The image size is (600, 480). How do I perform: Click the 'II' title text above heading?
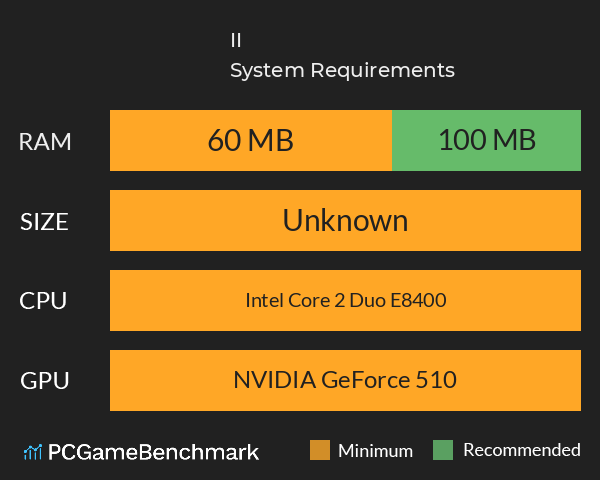[x=236, y=40]
